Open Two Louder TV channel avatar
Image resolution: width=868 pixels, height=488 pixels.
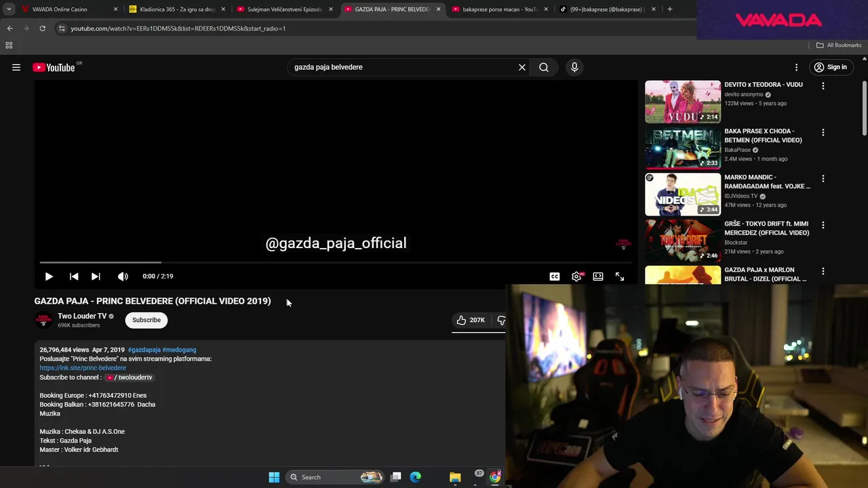(43, 320)
